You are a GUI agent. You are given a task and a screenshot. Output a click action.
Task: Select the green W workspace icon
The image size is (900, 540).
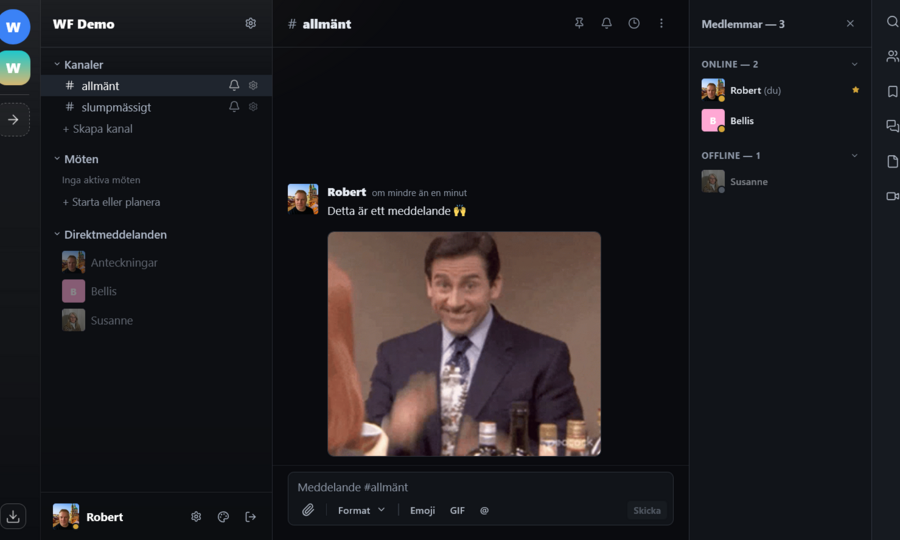click(x=14, y=68)
